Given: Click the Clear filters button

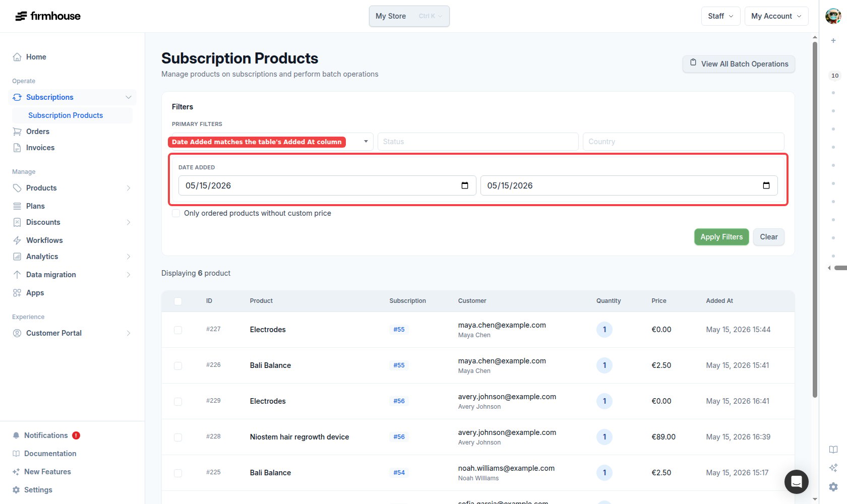Looking at the screenshot, I should coord(769,237).
